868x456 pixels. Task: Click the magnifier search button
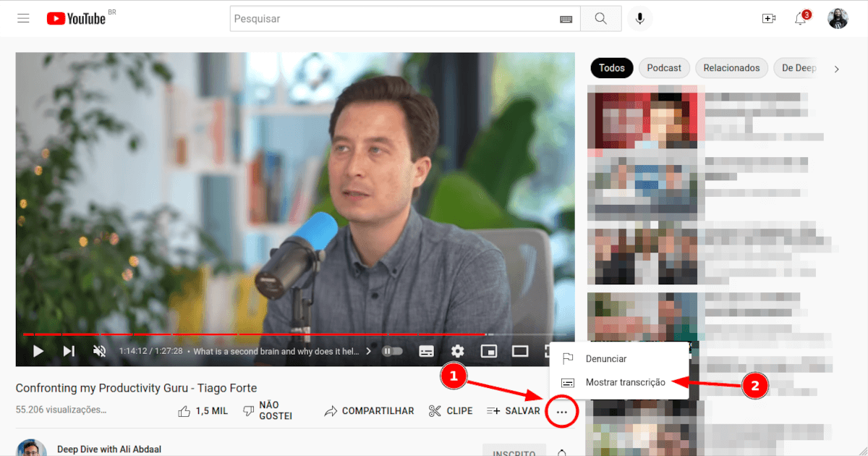(601, 19)
